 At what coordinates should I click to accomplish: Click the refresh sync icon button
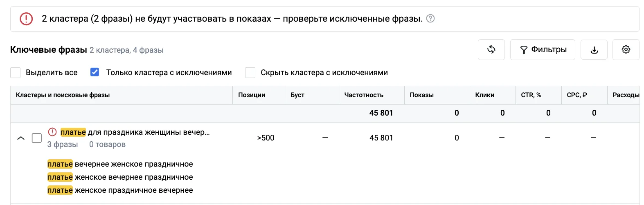tap(491, 50)
